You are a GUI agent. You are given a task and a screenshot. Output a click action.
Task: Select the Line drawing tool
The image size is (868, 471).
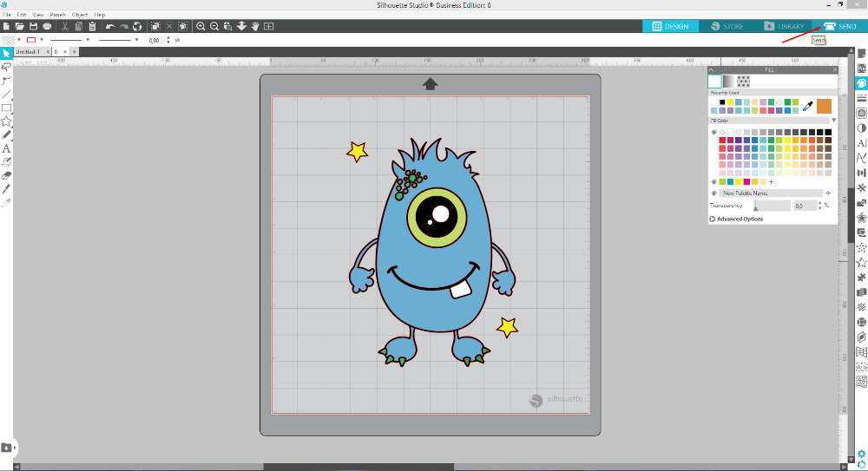point(6,94)
